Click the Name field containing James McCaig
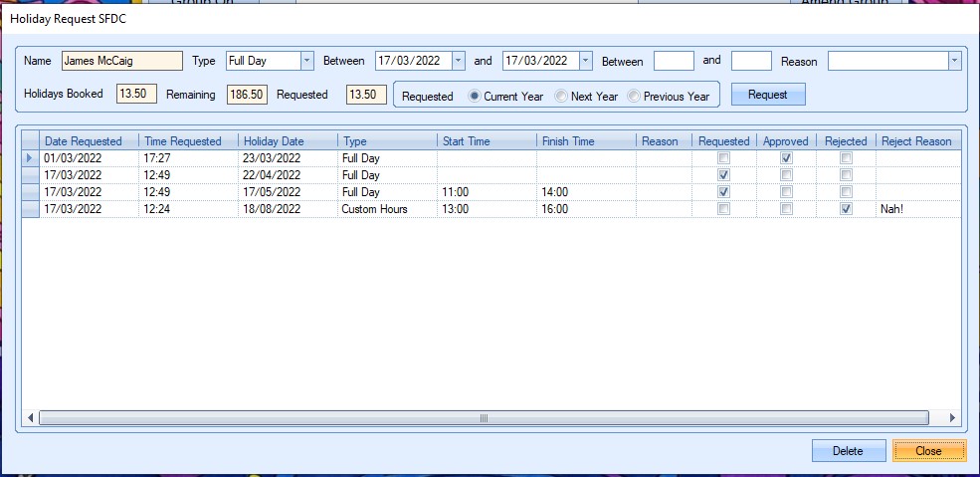Viewport: 980px width, 477px height. click(121, 61)
